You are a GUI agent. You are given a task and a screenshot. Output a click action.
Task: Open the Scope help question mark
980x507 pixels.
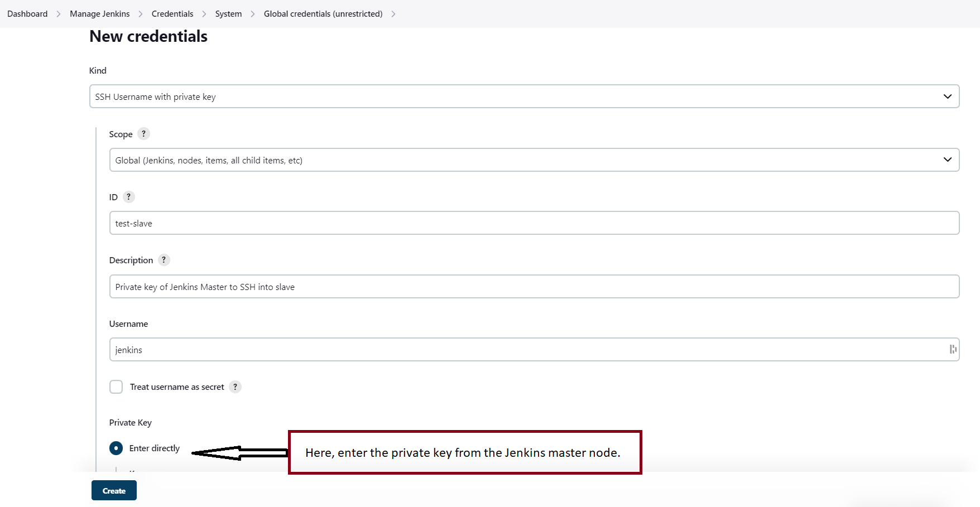point(143,134)
